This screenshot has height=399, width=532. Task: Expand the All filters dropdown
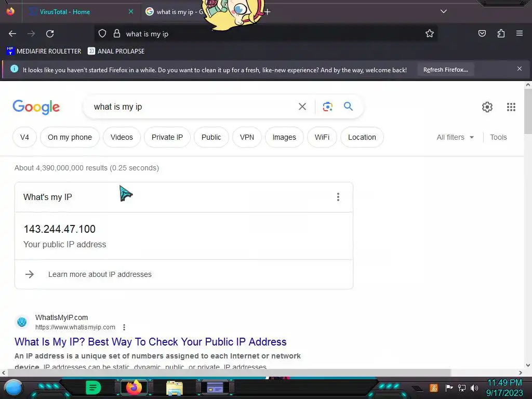click(x=455, y=137)
